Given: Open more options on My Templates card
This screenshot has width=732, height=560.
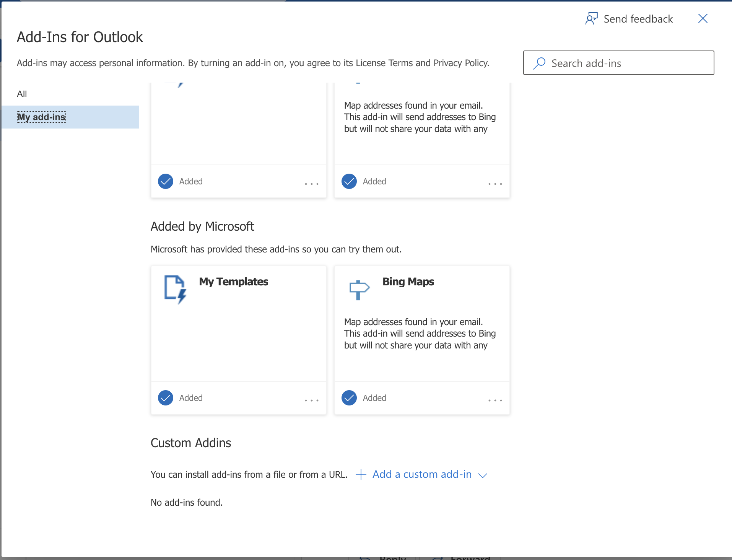Looking at the screenshot, I should (312, 400).
